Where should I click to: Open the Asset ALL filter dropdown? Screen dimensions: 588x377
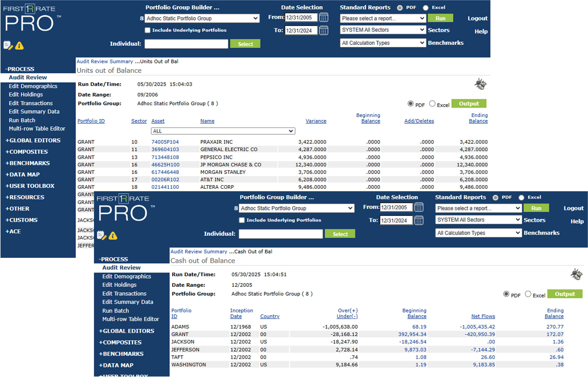coord(223,131)
